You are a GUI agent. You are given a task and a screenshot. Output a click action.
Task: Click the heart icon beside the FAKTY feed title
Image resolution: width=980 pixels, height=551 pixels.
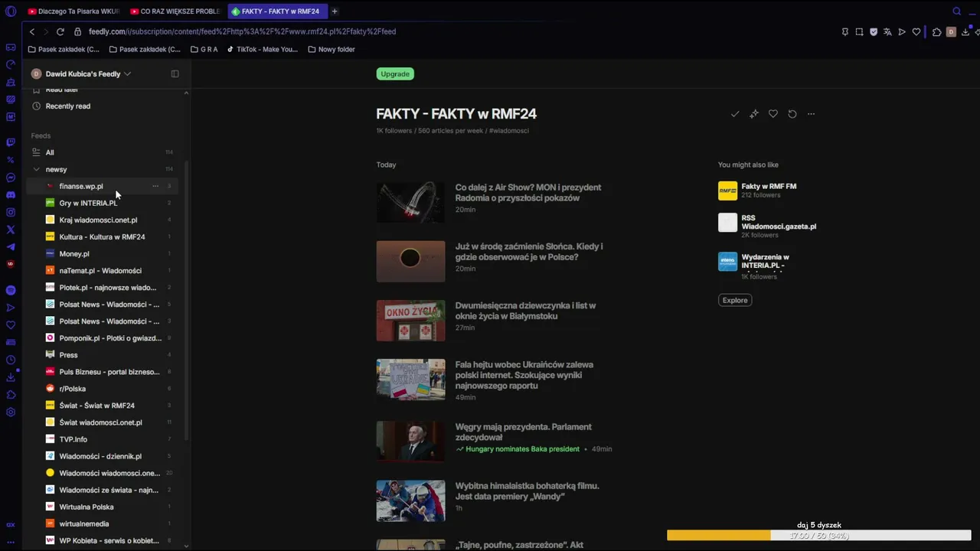[x=773, y=114]
